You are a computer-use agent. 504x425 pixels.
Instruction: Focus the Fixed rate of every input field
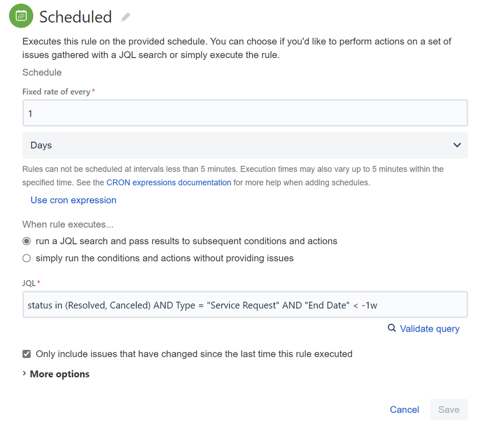[x=245, y=113]
